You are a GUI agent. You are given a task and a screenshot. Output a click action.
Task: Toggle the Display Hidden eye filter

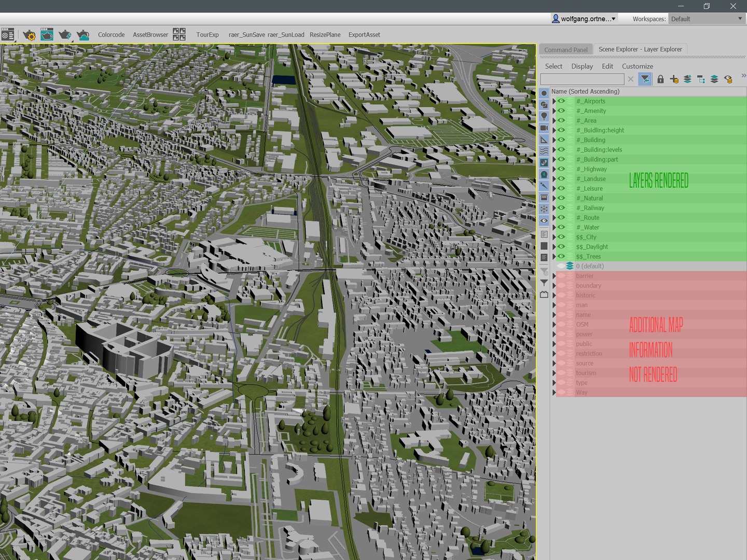(544, 221)
